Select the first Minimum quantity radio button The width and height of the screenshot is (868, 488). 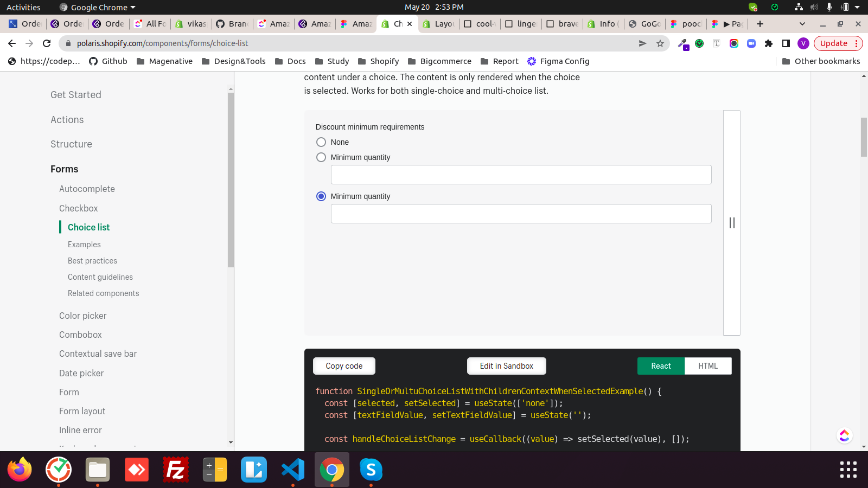coord(321,157)
